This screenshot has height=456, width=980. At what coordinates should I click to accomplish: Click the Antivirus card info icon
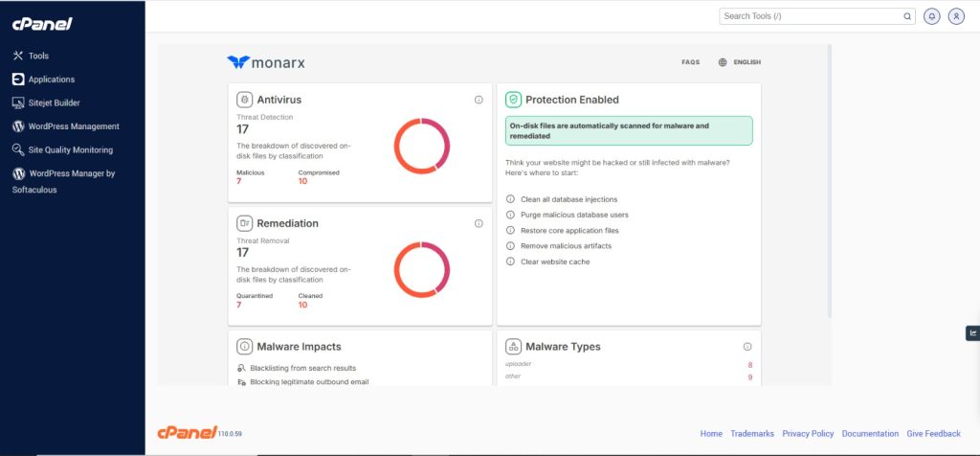point(479,100)
